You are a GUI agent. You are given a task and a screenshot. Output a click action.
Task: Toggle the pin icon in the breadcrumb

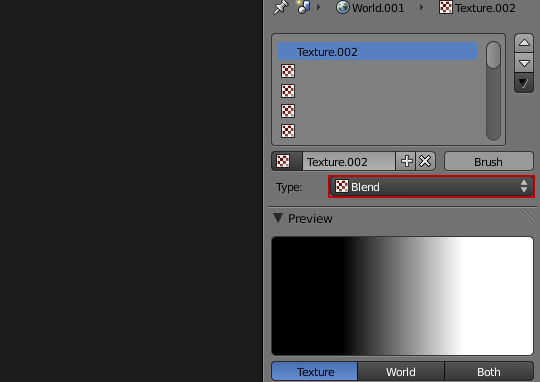(x=281, y=7)
